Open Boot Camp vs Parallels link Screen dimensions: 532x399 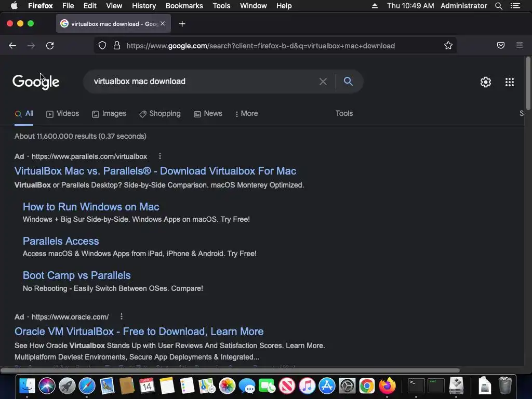[77, 275]
